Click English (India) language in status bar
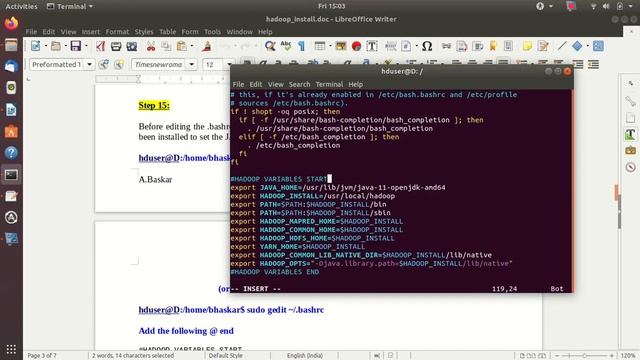 [x=304, y=356]
